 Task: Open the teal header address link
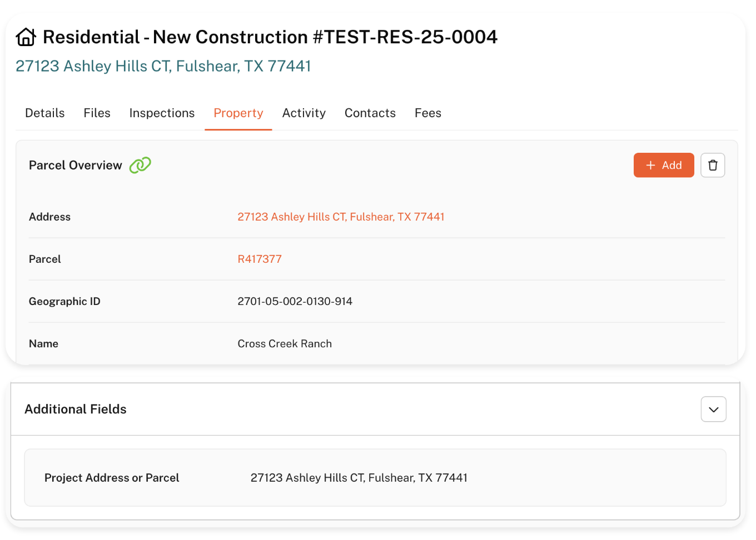click(163, 66)
